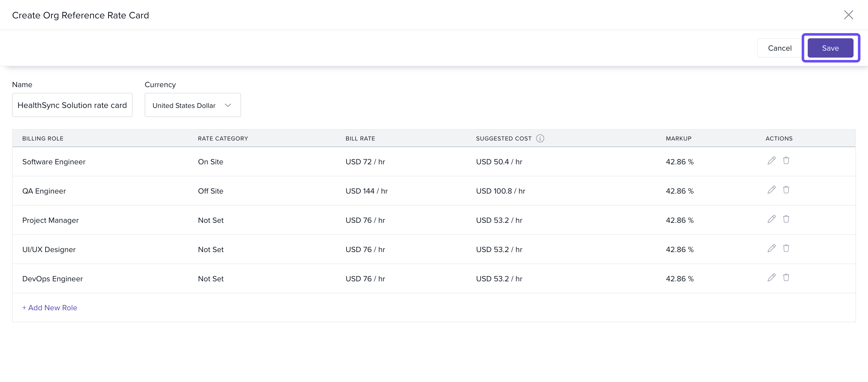
Task: Edit the QA Engineer rate entry
Action: tap(771, 190)
